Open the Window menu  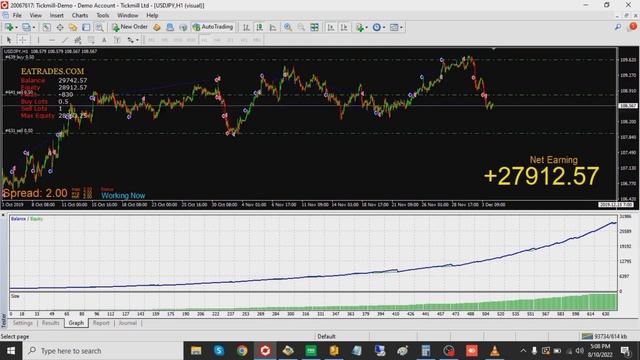(x=127, y=16)
